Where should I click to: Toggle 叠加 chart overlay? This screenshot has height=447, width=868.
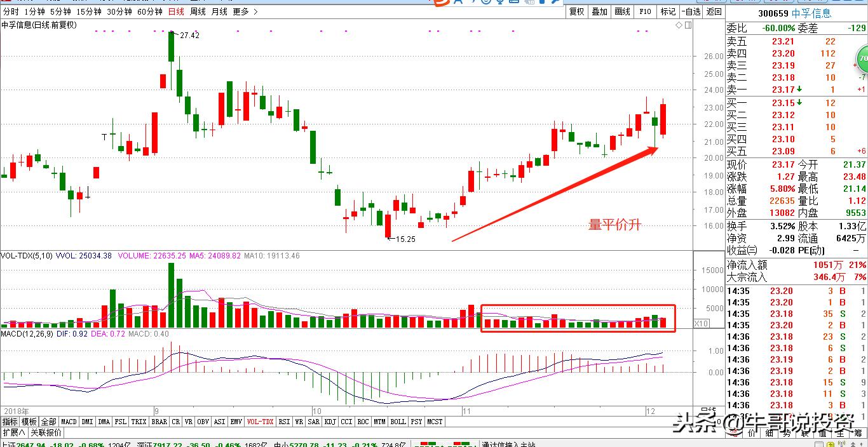tap(599, 11)
